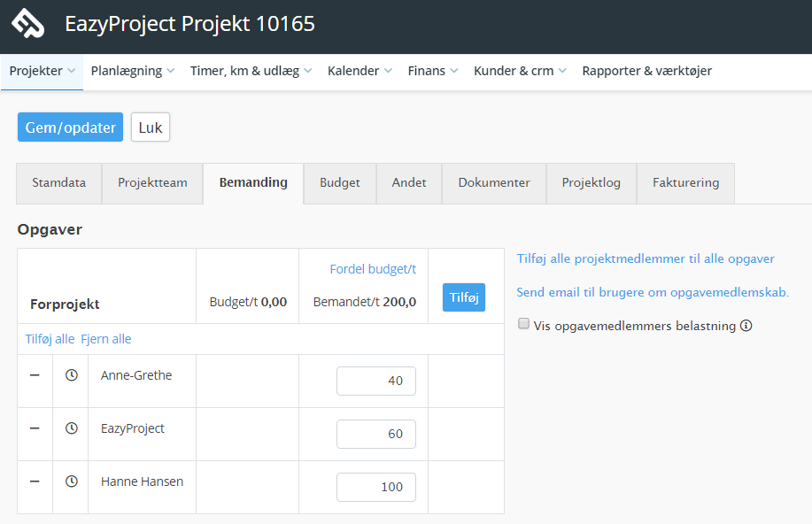Send email til brugere om opgavemedlemskab

pos(653,293)
